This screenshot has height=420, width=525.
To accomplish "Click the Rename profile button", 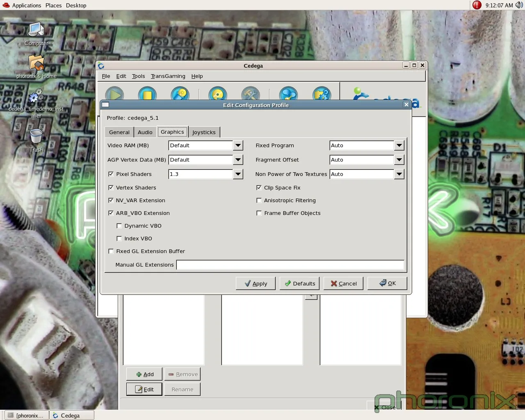I will coord(183,389).
